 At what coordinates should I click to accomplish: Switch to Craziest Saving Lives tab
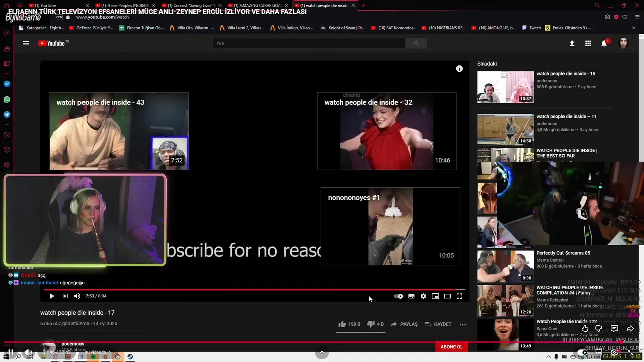pos(191,5)
